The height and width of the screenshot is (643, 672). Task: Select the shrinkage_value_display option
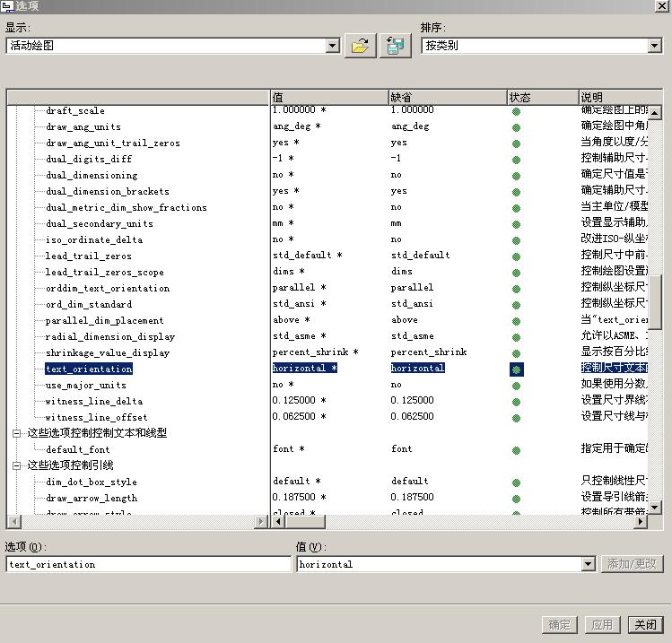tap(108, 353)
